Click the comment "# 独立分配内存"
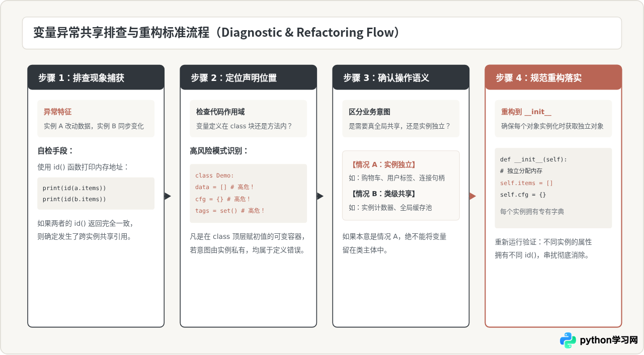 [x=521, y=171]
